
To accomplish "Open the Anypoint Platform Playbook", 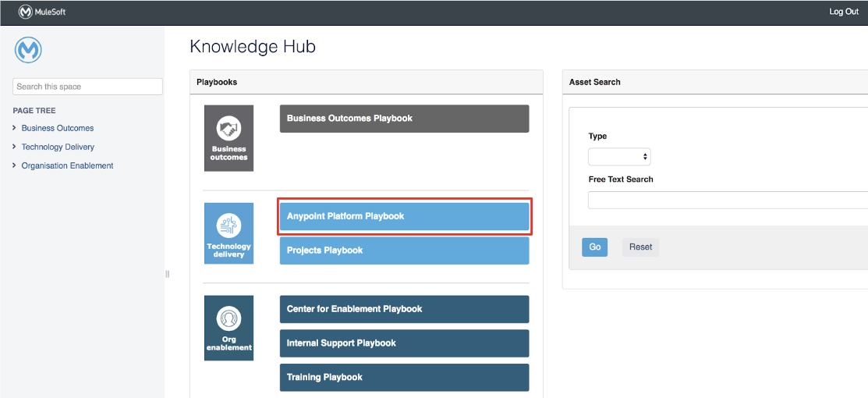I will (x=404, y=216).
